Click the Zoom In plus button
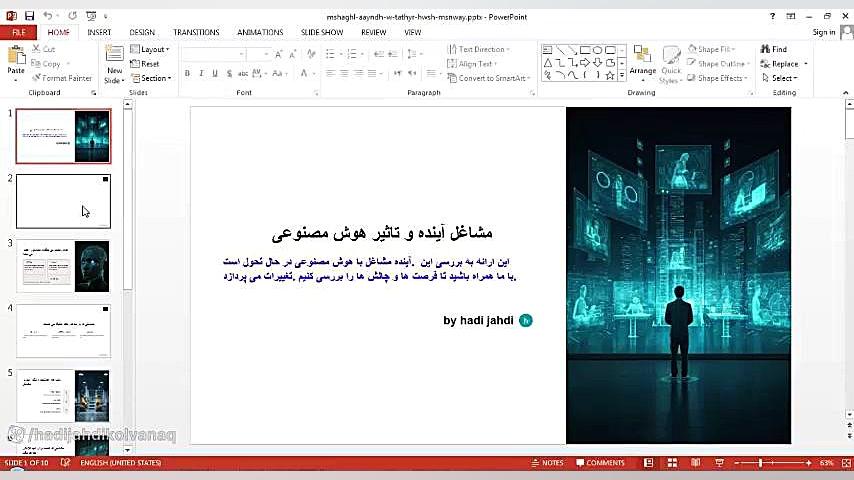Screen dimensions: 854x480 [x=808, y=463]
